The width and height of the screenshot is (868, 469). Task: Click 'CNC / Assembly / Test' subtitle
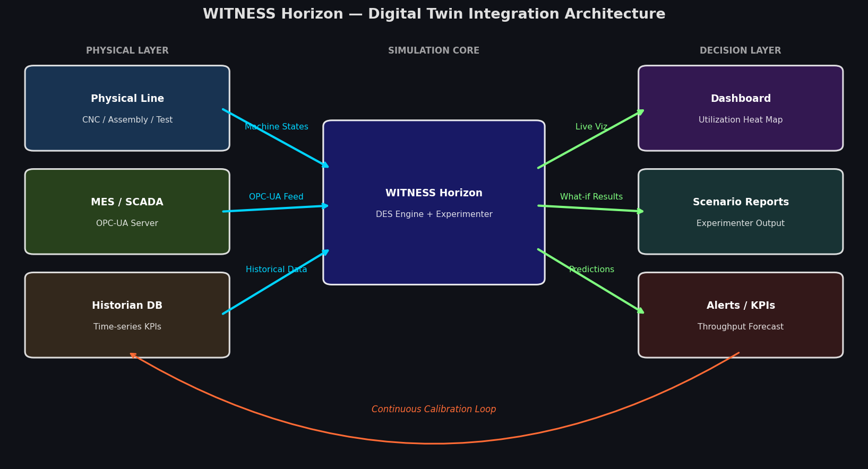coord(127,120)
